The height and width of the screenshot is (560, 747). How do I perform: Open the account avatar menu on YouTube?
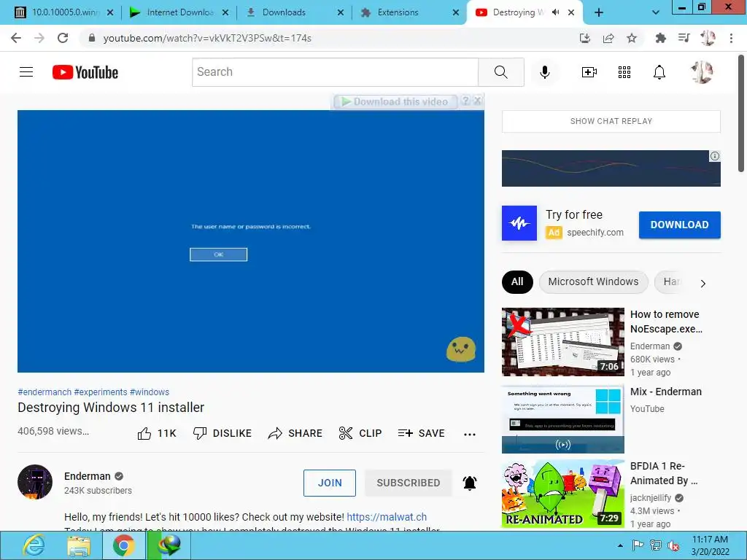(702, 72)
